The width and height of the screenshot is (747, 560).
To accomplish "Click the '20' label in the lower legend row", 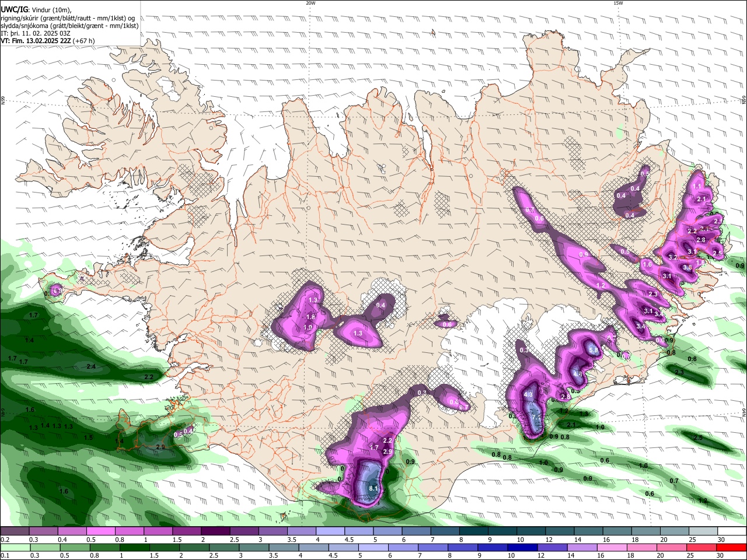I will (x=660, y=555).
